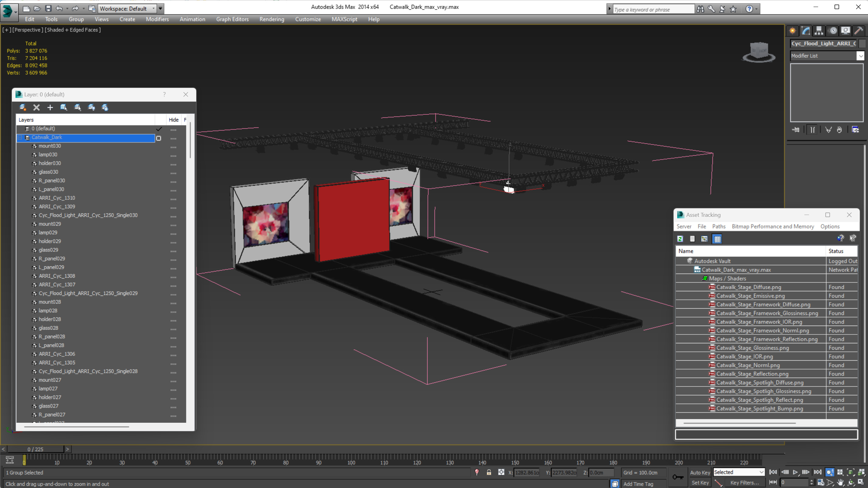Viewport: 868px width, 488px height.
Task: Click Configure Modifier Sets icon
Action: 855,130
